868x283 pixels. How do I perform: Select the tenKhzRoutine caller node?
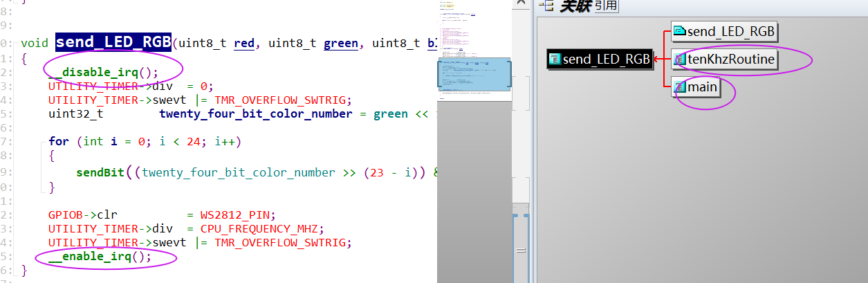[724, 60]
